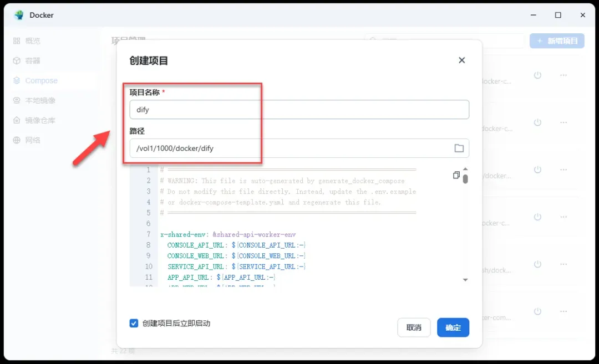Viewport: 599px width, 364px height.
Task: Click the code editor scrollbar thumb
Action: (x=465, y=178)
